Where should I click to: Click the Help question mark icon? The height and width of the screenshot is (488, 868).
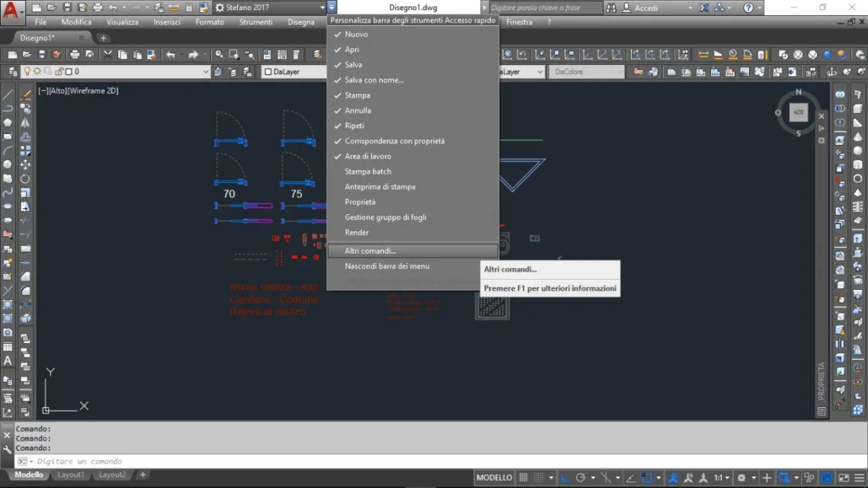(748, 8)
